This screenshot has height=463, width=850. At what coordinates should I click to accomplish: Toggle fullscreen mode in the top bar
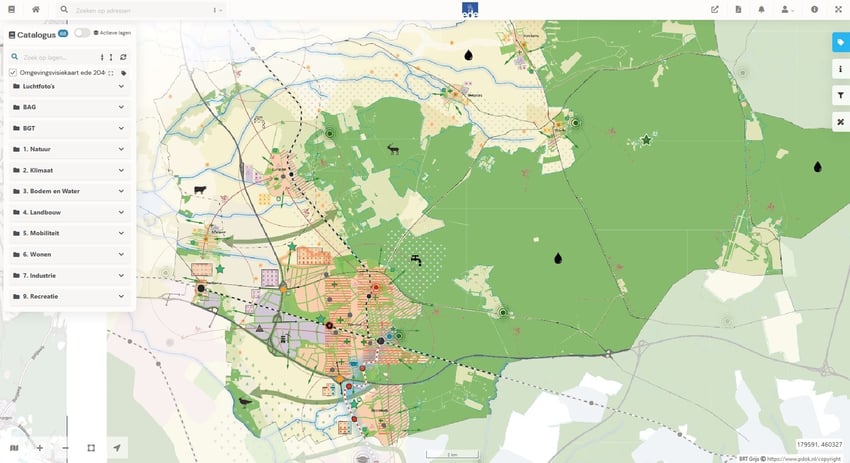837,9
